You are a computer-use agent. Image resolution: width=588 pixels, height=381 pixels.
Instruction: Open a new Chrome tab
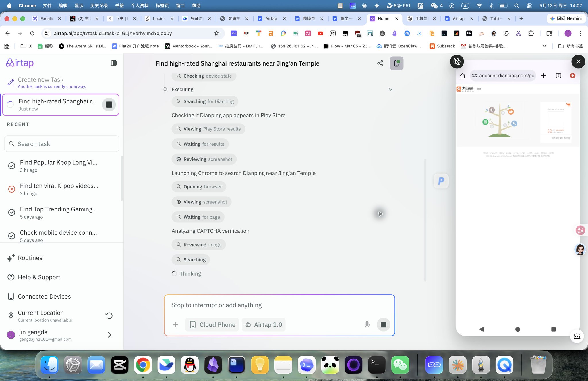click(521, 18)
